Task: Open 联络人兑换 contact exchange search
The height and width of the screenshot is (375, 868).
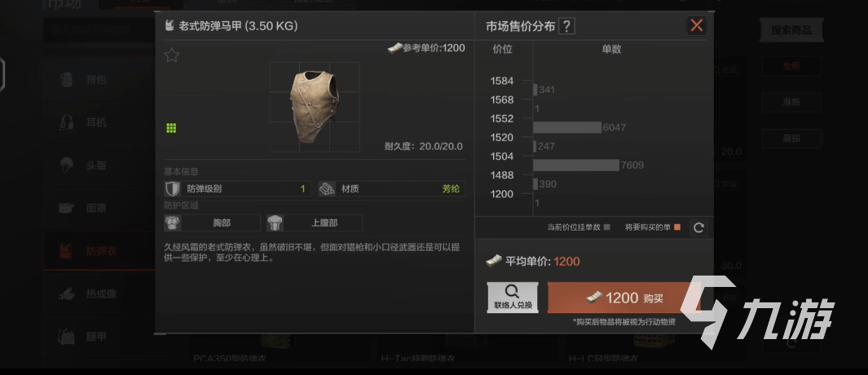Action: (513, 298)
